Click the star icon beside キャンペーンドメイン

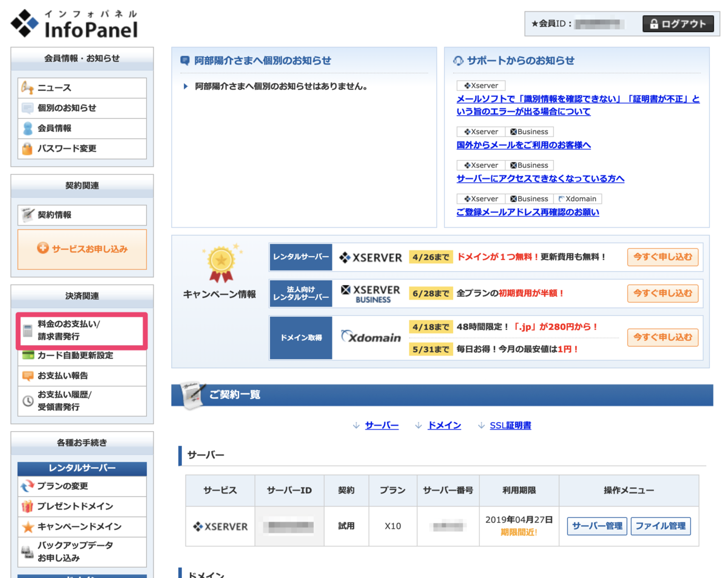click(x=27, y=527)
